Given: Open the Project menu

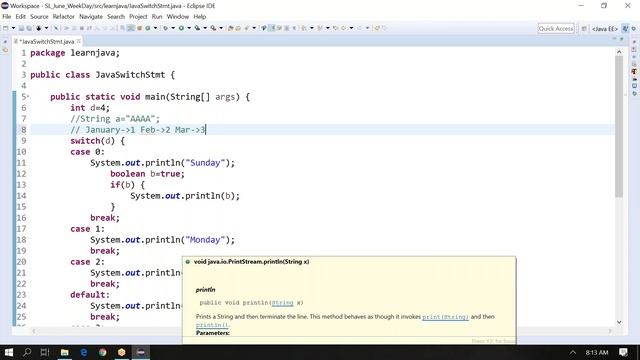Looking at the screenshot, I should 138,17.
